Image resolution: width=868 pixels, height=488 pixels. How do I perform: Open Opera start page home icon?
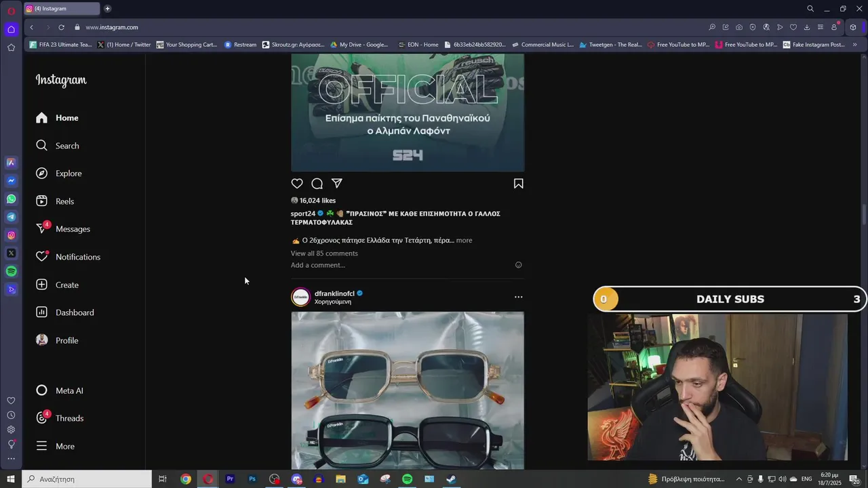click(11, 29)
